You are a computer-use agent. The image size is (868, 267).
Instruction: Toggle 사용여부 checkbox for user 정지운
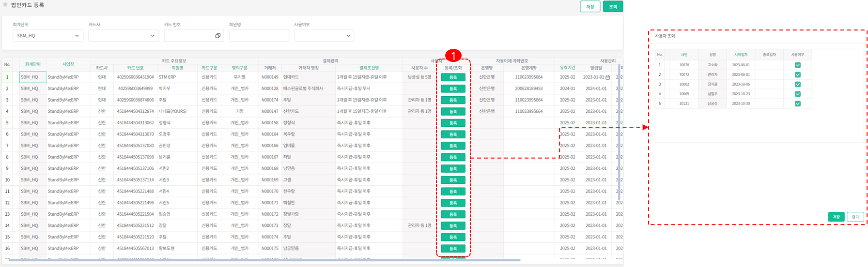tap(797, 84)
